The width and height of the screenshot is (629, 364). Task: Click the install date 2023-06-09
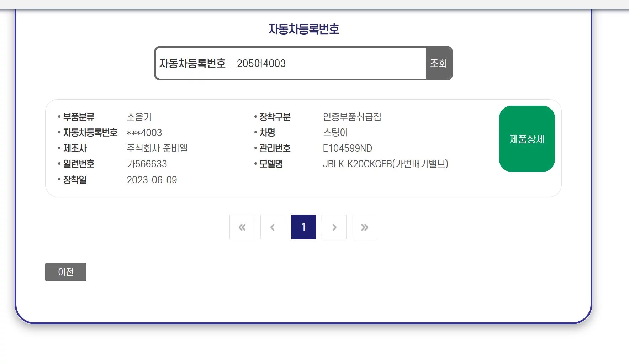pyautogui.click(x=152, y=180)
